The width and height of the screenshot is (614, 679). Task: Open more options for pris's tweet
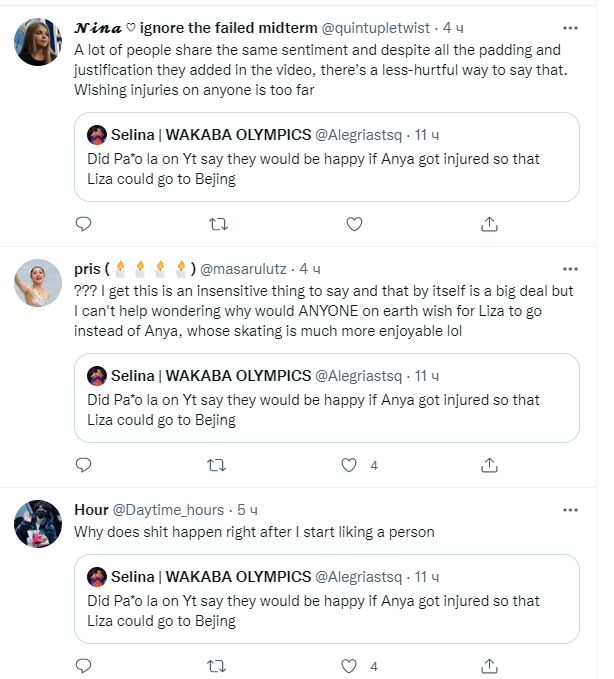coord(570,268)
